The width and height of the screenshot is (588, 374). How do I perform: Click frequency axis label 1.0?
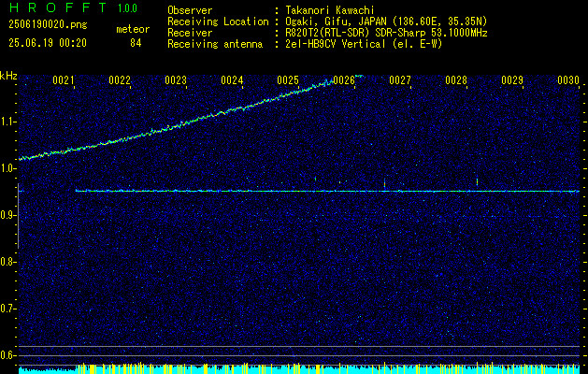7,168
